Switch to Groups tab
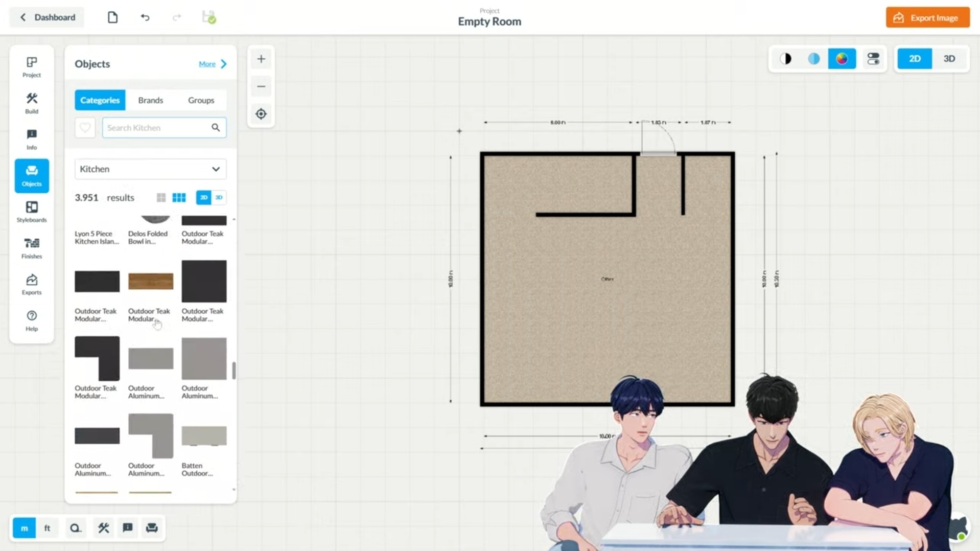The width and height of the screenshot is (980, 551). [x=201, y=100]
